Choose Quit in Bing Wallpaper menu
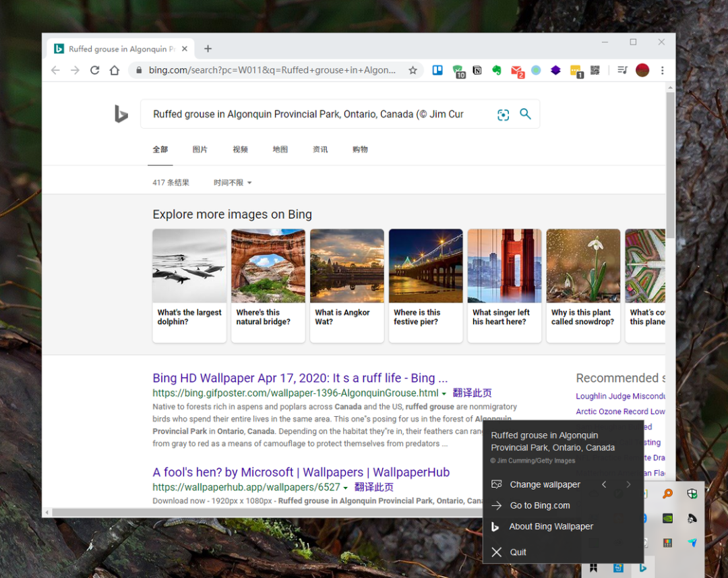728x578 pixels. [x=518, y=552]
